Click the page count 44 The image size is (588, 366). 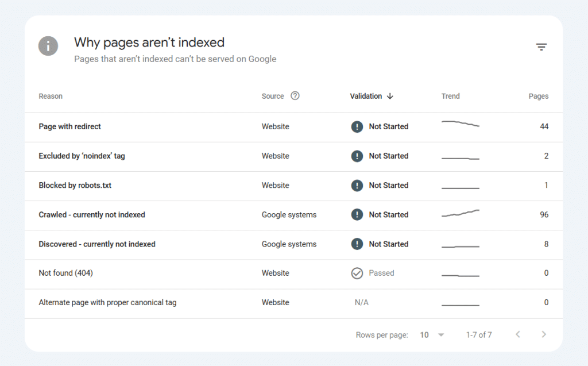coord(544,126)
